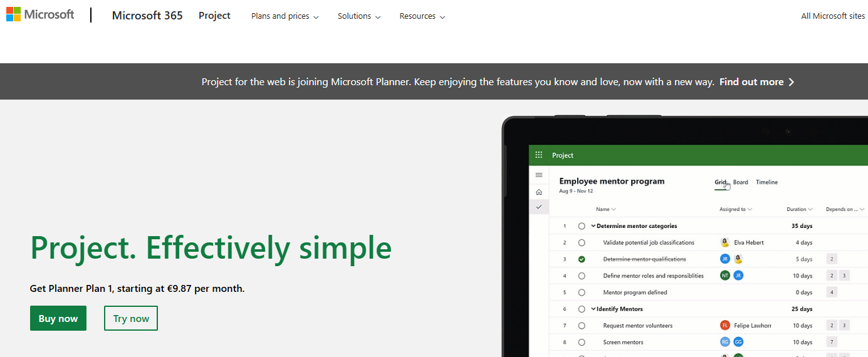The width and height of the screenshot is (868, 357).
Task: Click RG avatar on Screen mentors row
Action: pyautogui.click(x=725, y=342)
